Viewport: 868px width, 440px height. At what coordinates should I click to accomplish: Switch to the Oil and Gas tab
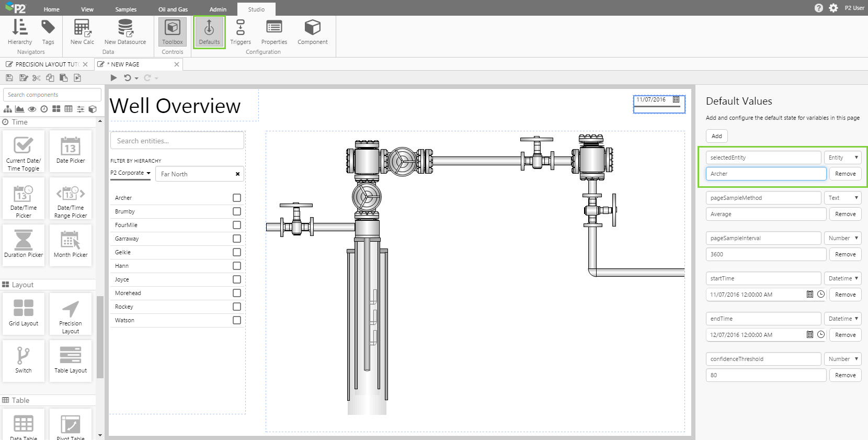(173, 9)
